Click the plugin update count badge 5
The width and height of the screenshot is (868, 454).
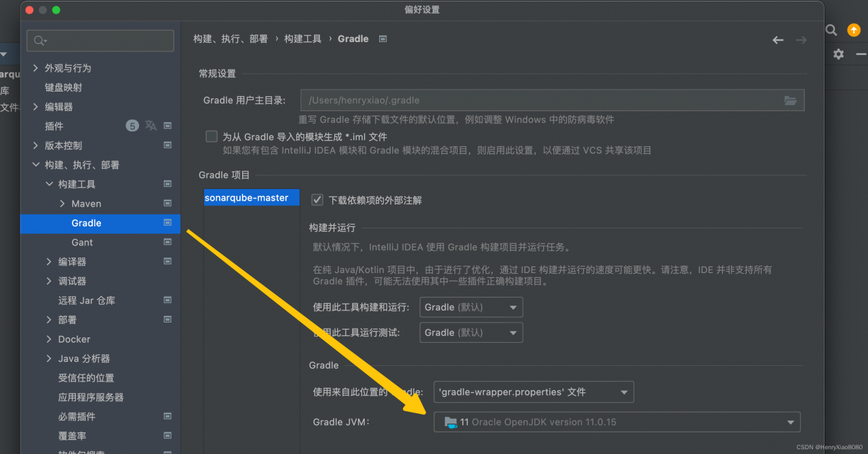[132, 126]
